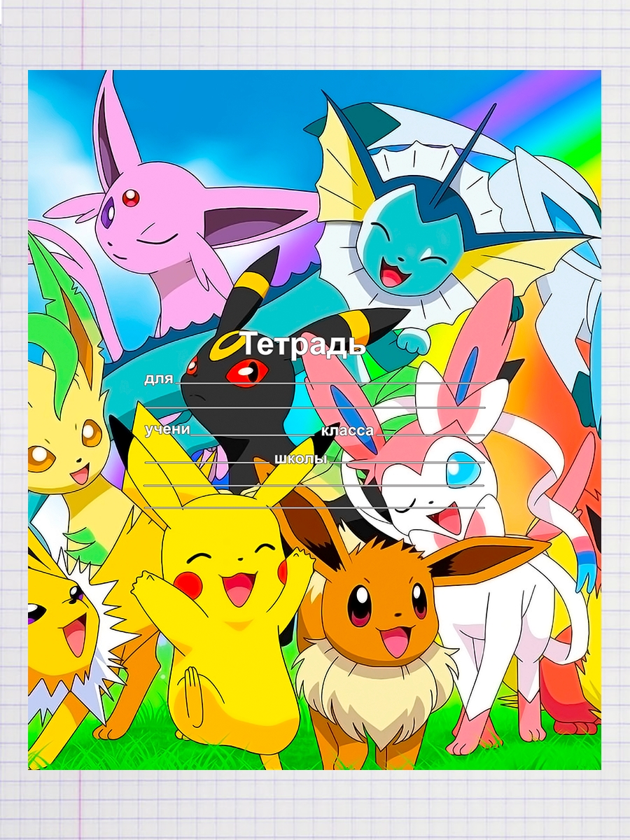Click the "Тетрадь" title text
The height and width of the screenshot is (840, 630).
click(x=303, y=344)
